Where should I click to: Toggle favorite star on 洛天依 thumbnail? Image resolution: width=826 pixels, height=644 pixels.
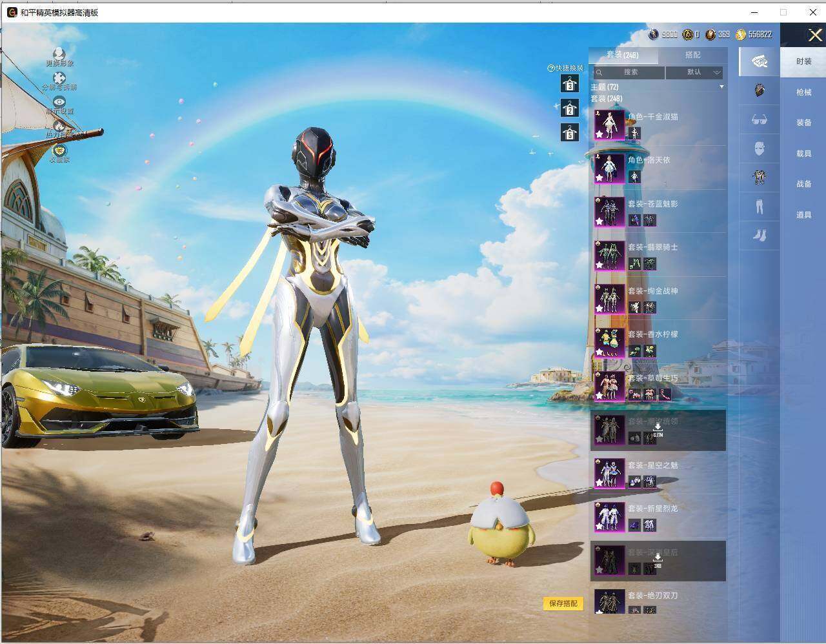599,177
